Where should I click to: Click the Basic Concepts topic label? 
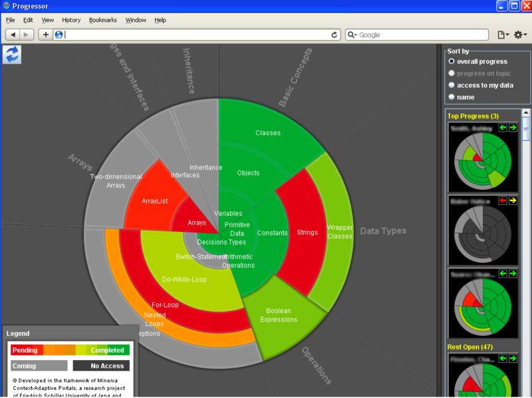tap(295, 77)
